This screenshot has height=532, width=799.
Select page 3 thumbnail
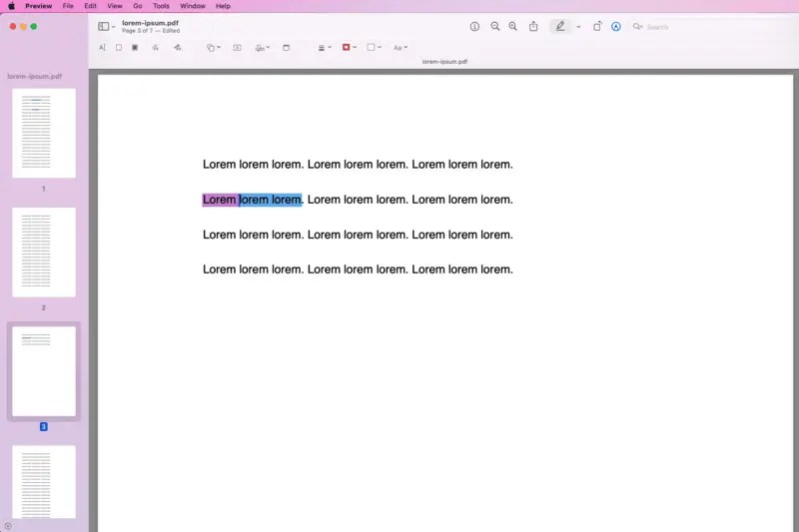(44, 371)
